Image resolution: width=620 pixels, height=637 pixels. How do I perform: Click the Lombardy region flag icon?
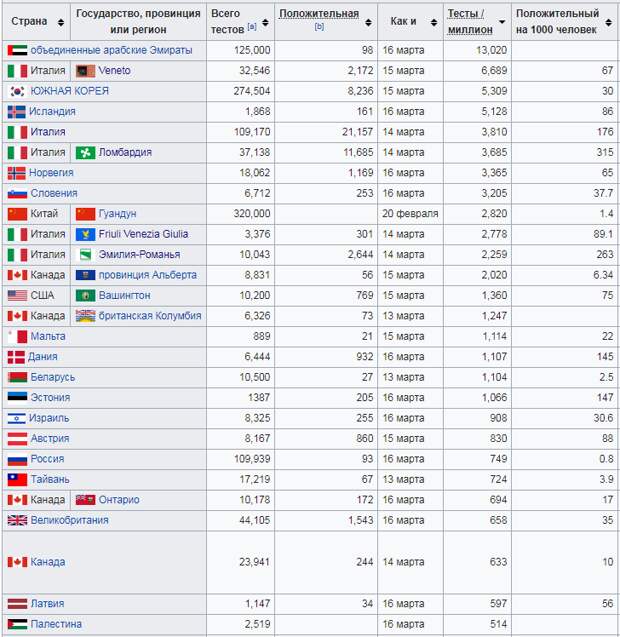click(x=85, y=153)
